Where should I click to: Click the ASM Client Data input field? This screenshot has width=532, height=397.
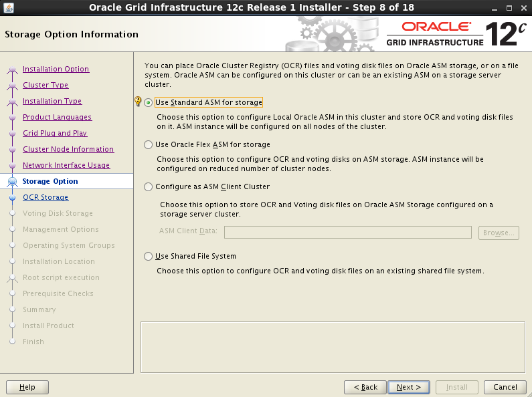pos(348,233)
